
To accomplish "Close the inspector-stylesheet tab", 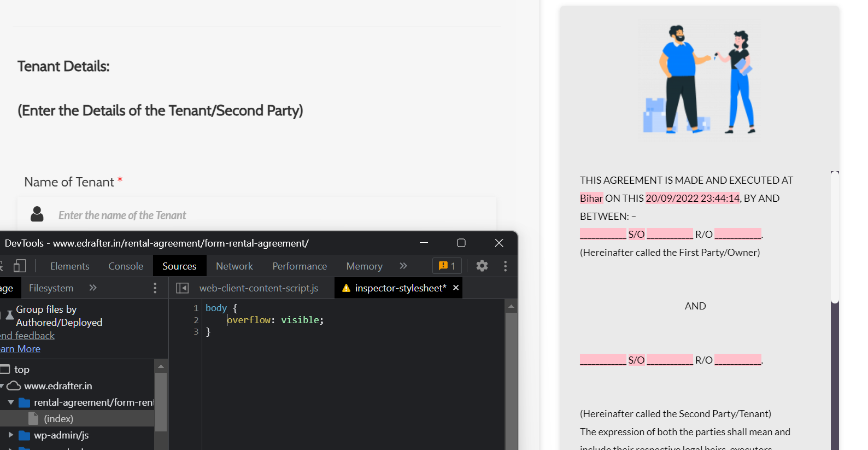I will [x=456, y=288].
